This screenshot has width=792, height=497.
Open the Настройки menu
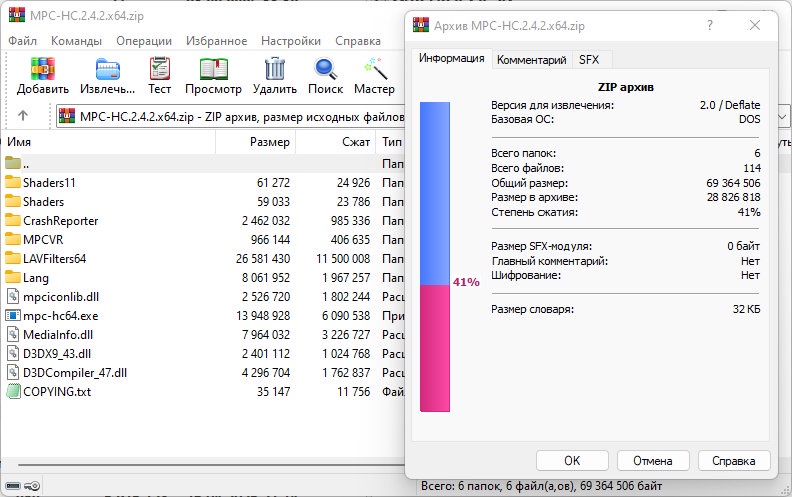(291, 41)
